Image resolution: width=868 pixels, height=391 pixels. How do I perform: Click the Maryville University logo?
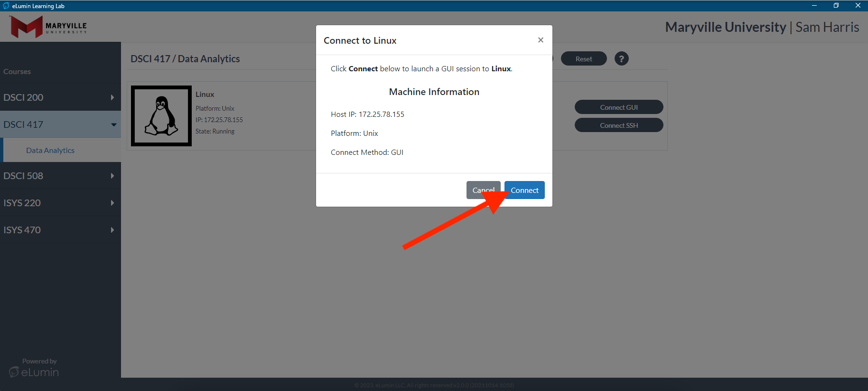tap(48, 27)
